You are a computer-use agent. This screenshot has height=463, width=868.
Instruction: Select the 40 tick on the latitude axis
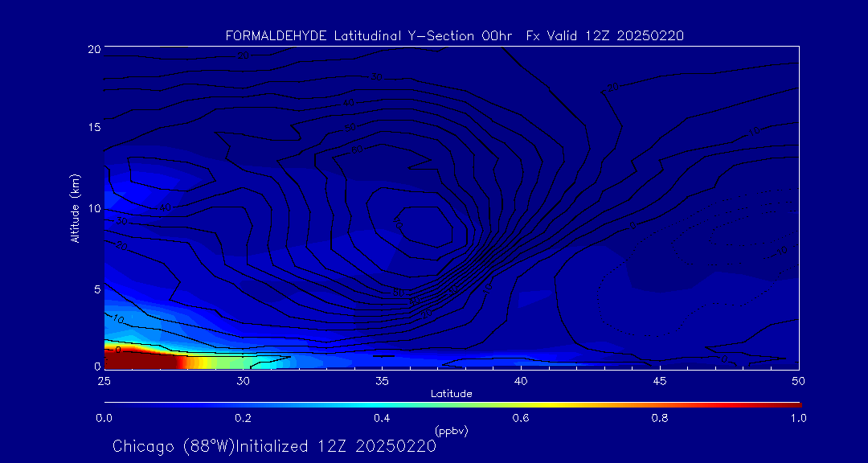(521, 381)
